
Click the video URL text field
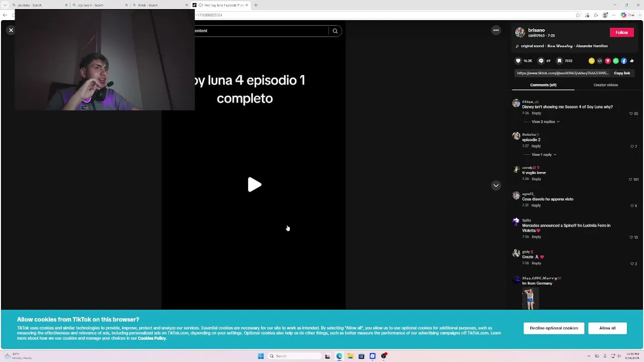(x=563, y=73)
